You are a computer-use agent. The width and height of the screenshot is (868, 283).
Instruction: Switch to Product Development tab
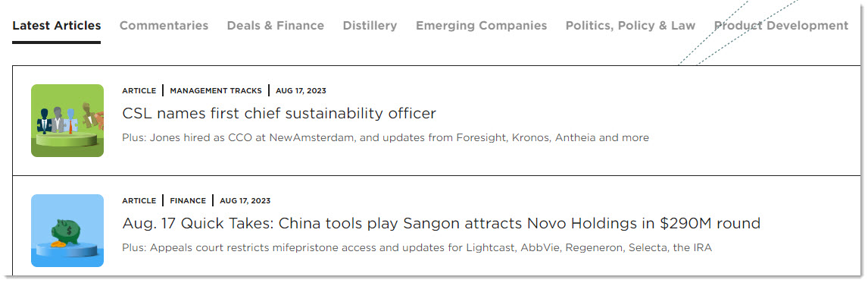[781, 26]
